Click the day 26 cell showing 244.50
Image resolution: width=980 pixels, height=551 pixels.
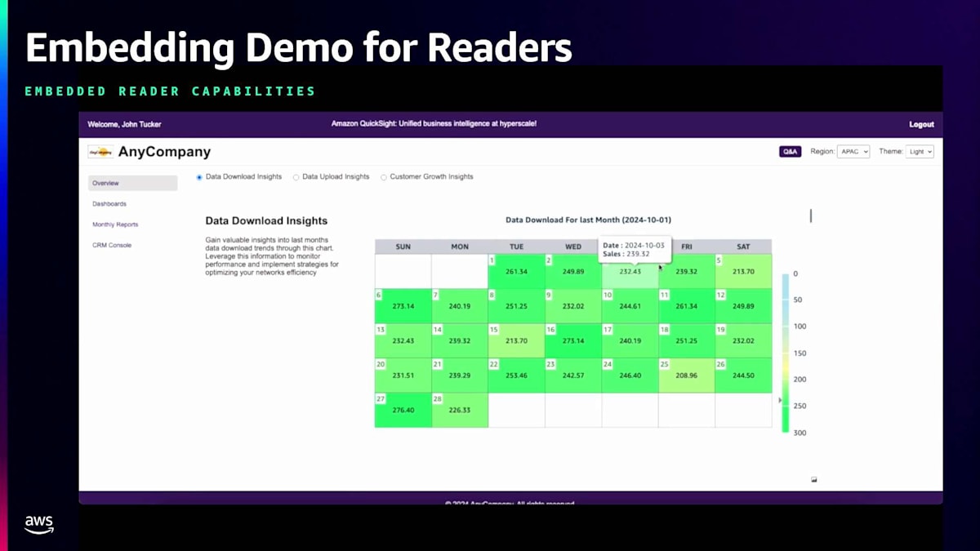pos(743,375)
